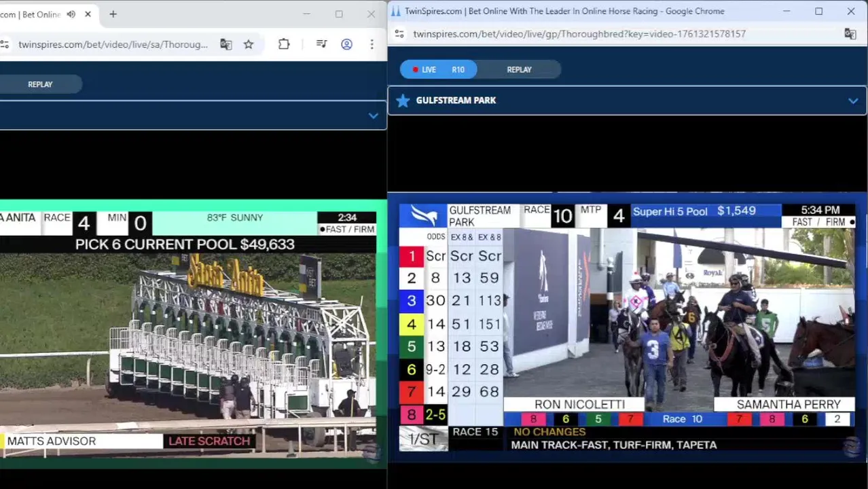Click the translate icon in right window
The image size is (868, 489).
point(850,34)
